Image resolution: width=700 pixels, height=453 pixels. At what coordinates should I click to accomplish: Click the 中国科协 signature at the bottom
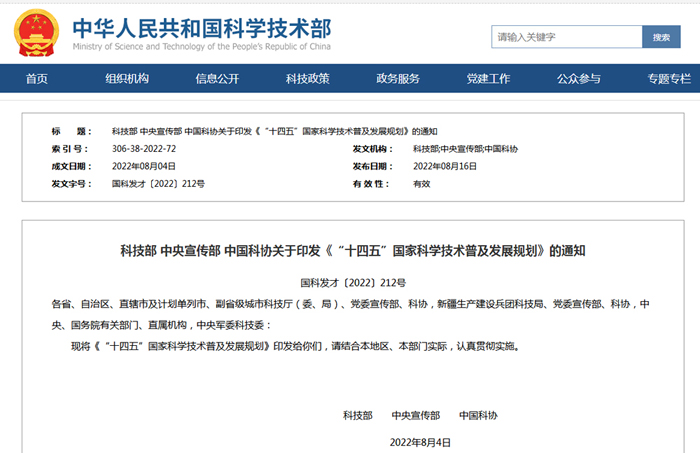click(478, 416)
